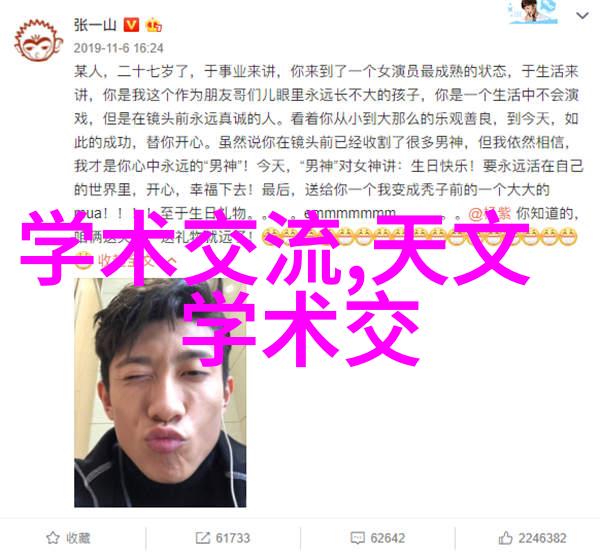Click the crown membership icon
This screenshot has height=558, width=600.
153,25
